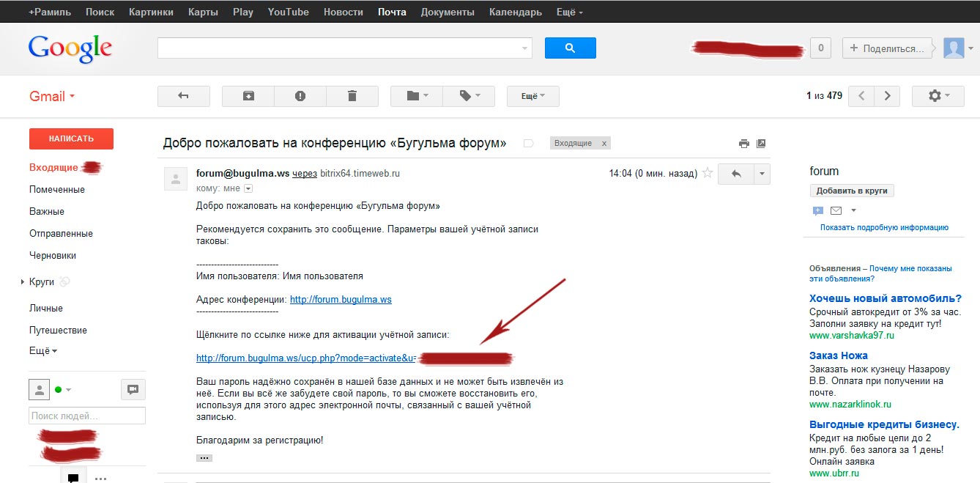Click the profile avatar in top right
980x483 pixels.
(x=954, y=48)
